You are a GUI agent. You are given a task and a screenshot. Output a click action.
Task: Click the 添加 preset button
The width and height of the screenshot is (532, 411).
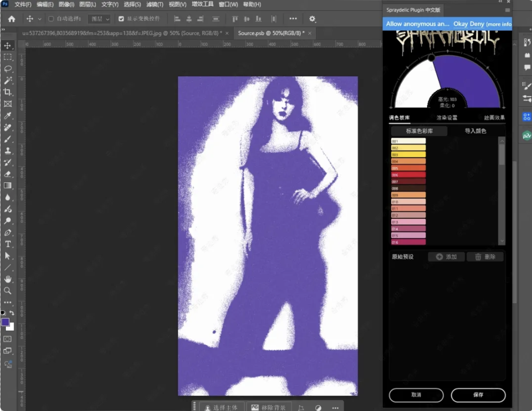pos(446,257)
